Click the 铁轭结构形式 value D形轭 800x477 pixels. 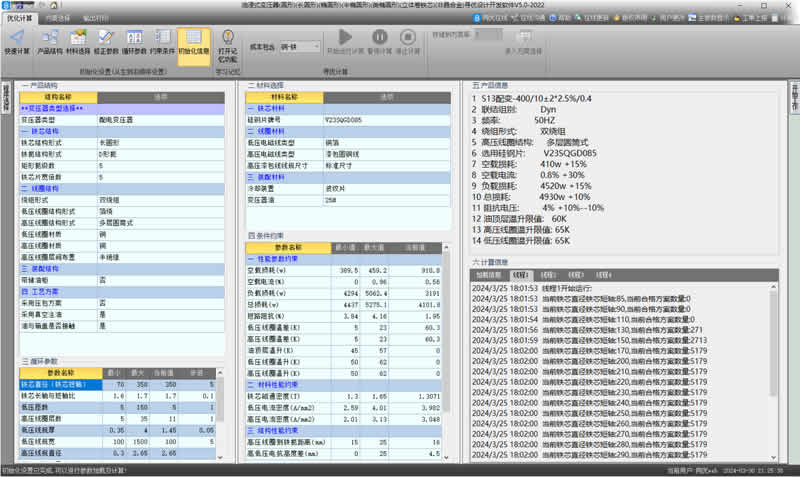(x=161, y=154)
